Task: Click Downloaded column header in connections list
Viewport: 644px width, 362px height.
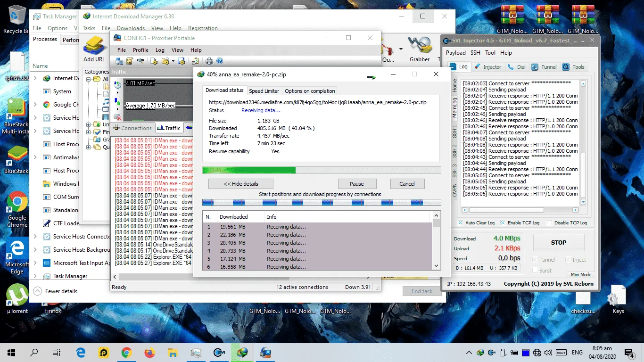Action: 239,217
